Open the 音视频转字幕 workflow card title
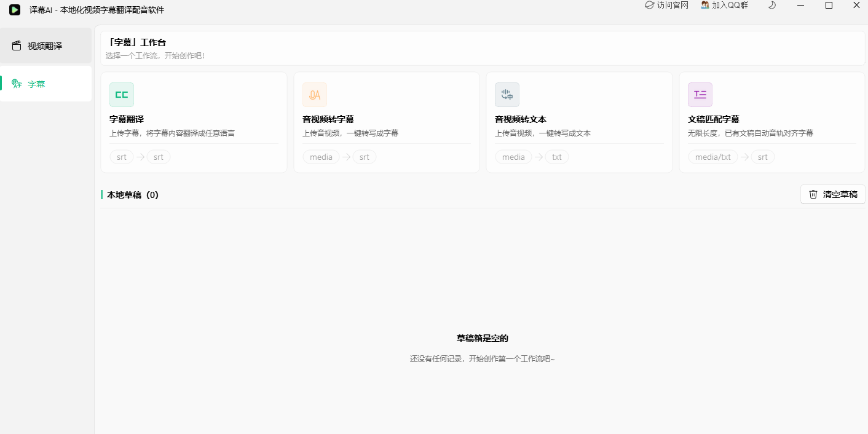This screenshot has width=868, height=434. click(x=328, y=119)
